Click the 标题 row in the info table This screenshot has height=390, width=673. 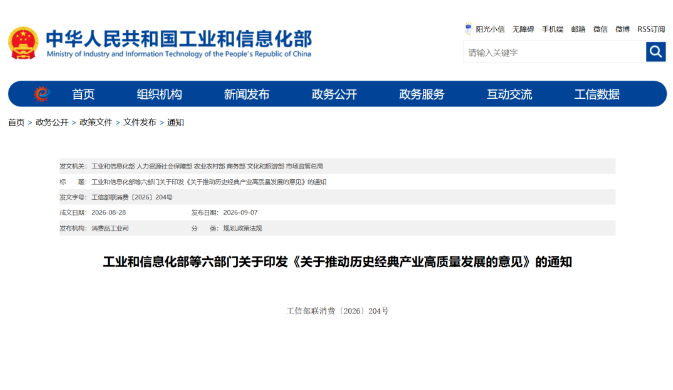[337, 182]
